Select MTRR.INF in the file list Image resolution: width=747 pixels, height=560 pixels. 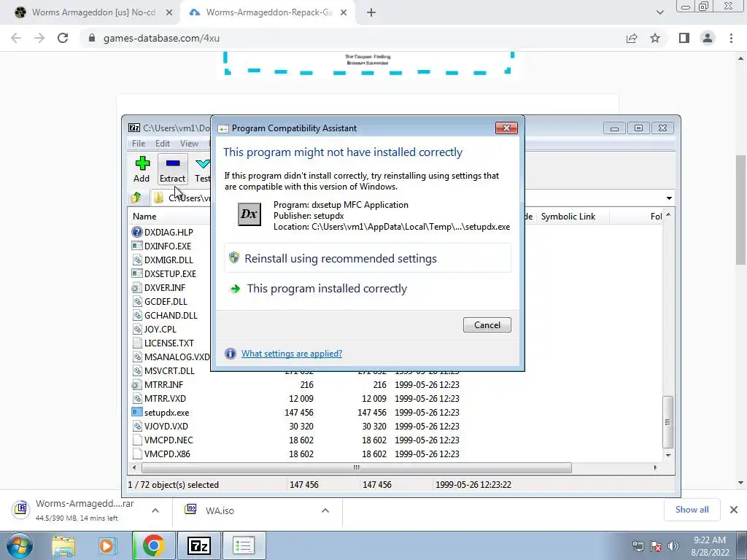pos(163,384)
